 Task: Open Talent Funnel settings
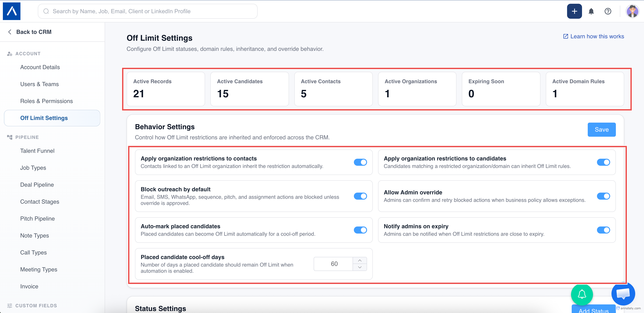37,151
